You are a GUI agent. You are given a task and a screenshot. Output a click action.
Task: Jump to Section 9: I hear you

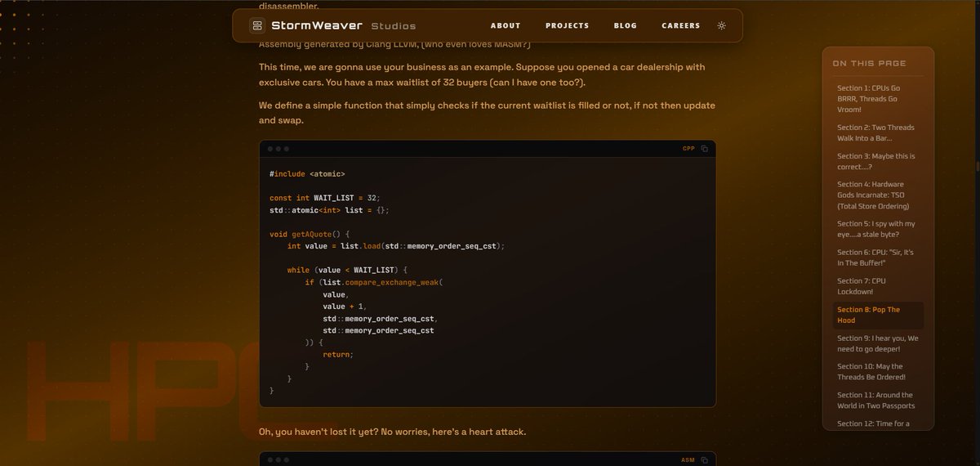(878, 343)
